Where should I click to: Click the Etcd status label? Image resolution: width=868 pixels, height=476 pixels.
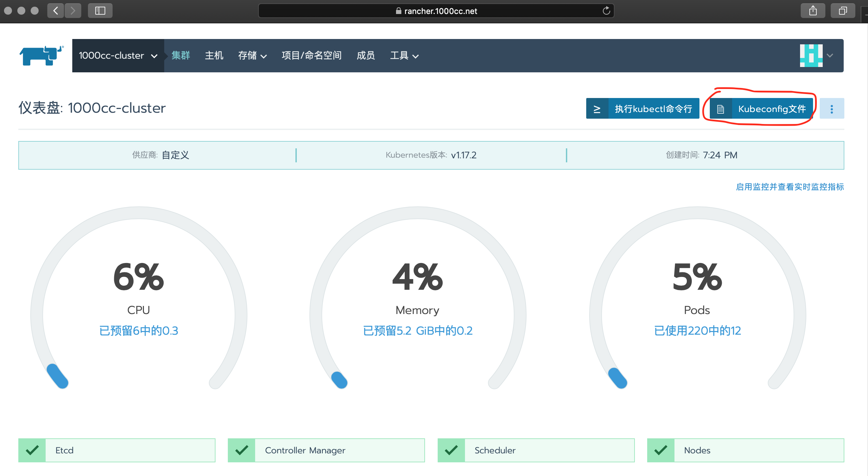(64, 450)
